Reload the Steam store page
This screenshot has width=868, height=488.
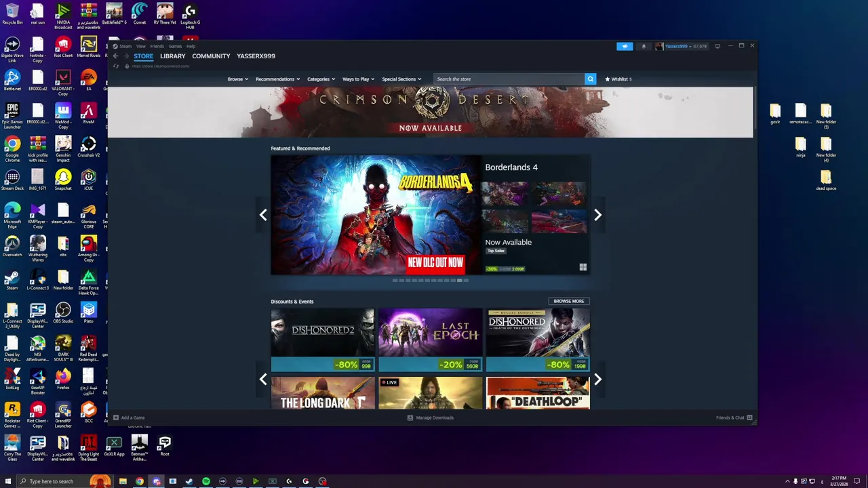coord(116,66)
